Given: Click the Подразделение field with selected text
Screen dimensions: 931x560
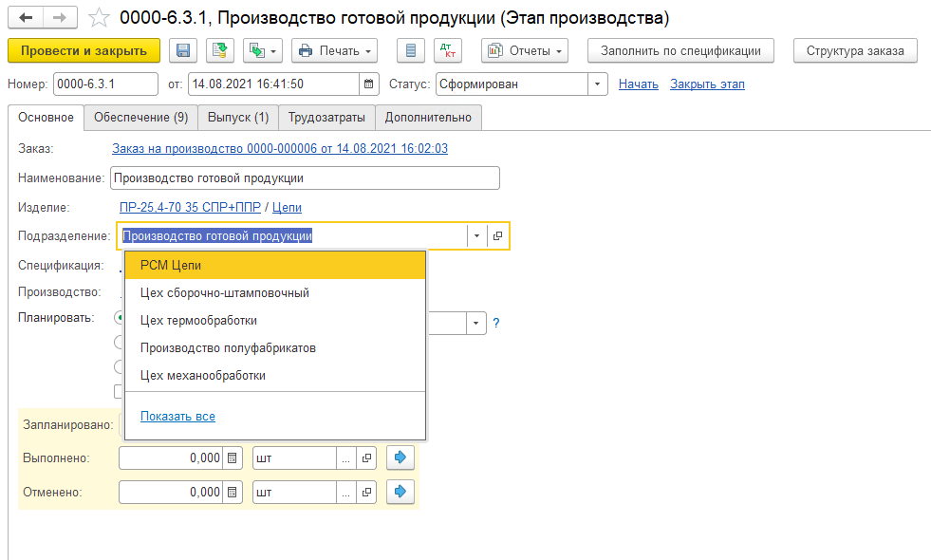Looking at the screenshot, I should point(292,235).
